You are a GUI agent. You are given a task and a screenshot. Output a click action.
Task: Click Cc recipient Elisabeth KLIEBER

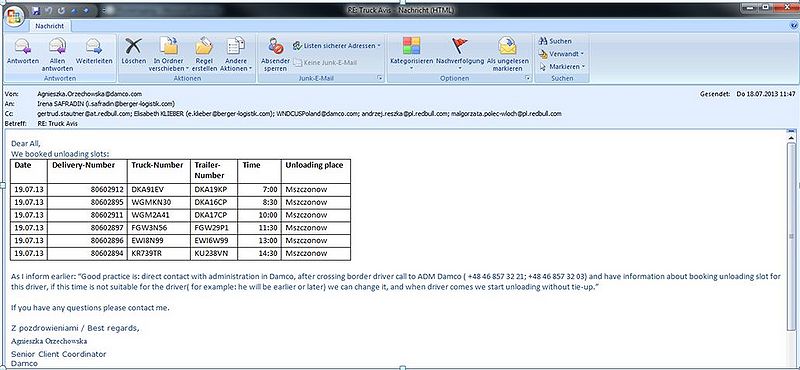(204, 113)
